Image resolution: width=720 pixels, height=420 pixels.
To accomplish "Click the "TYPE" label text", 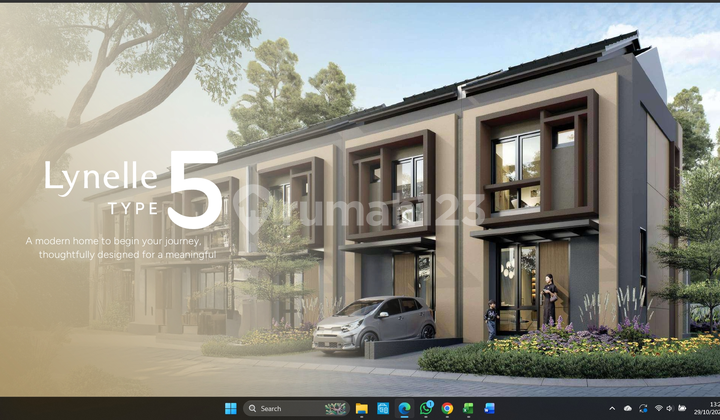I will (x=134, y=209).
